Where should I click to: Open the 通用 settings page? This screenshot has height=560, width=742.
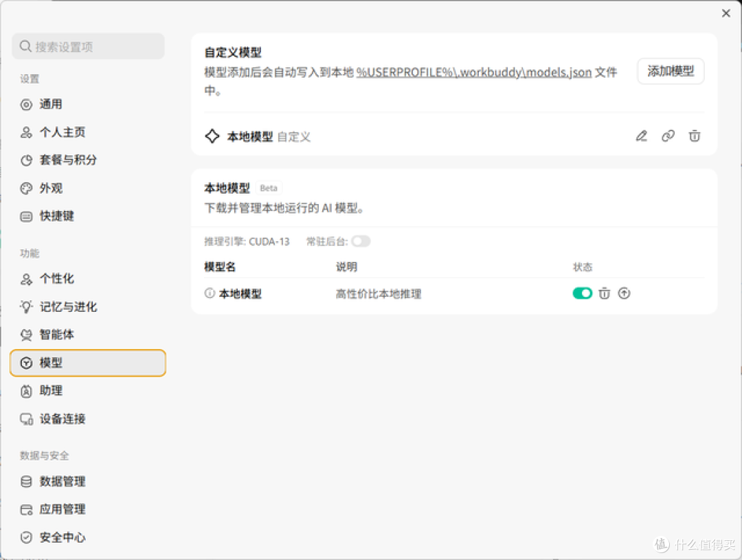point(88,104)
